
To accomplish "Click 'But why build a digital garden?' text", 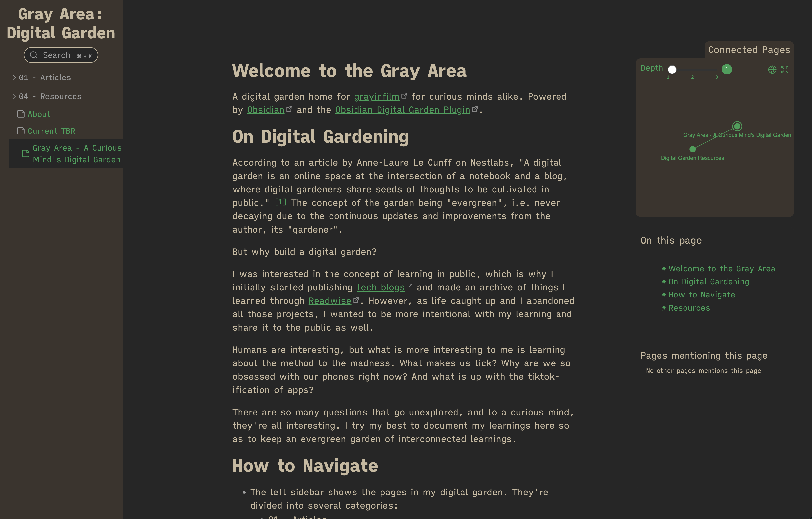I will [x=304, y=252].
